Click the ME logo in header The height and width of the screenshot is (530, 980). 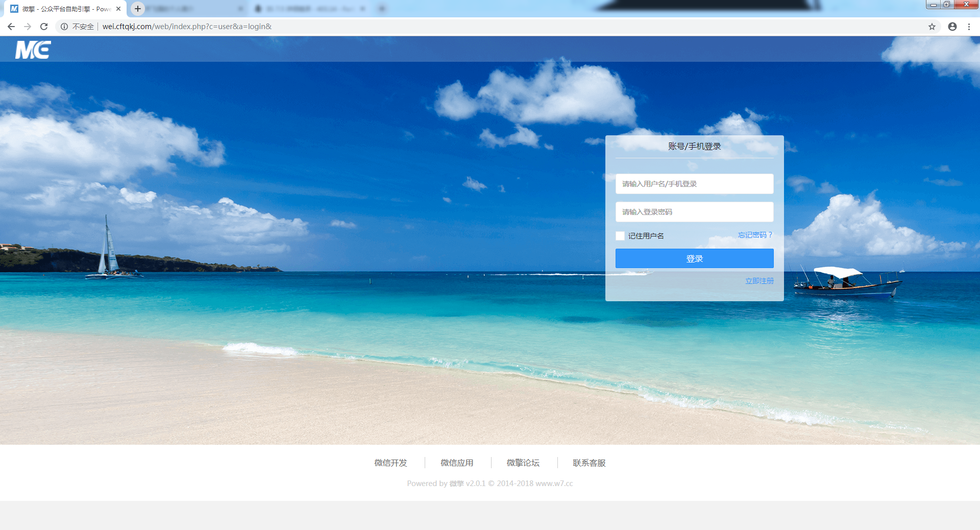point(33,50)
